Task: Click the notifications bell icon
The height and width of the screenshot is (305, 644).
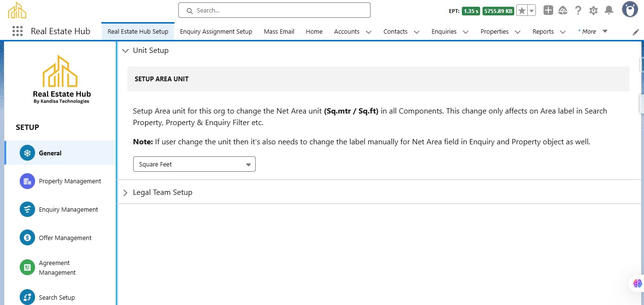Action: pos(609,10)
